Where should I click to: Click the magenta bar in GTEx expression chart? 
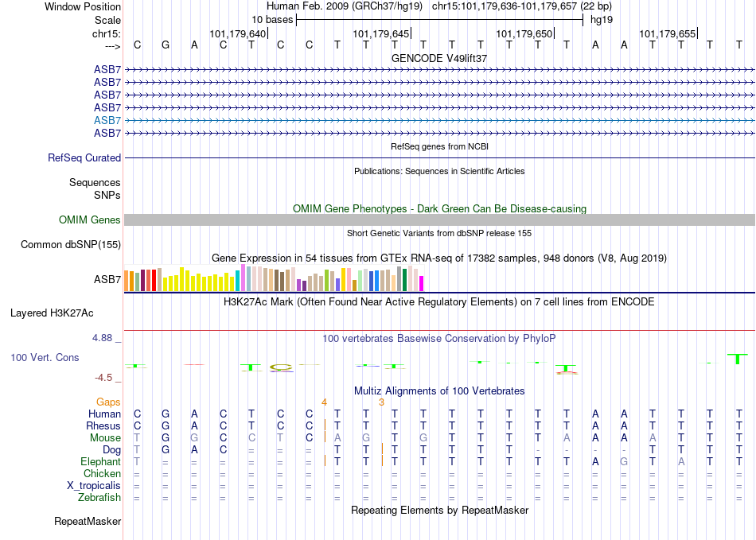point(422,283)
